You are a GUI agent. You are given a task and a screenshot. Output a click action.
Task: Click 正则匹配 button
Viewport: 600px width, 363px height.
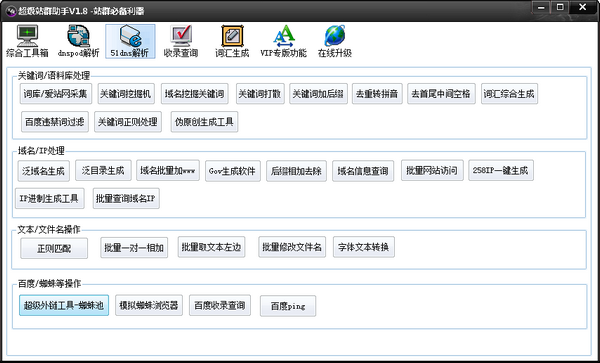point(54,248)
